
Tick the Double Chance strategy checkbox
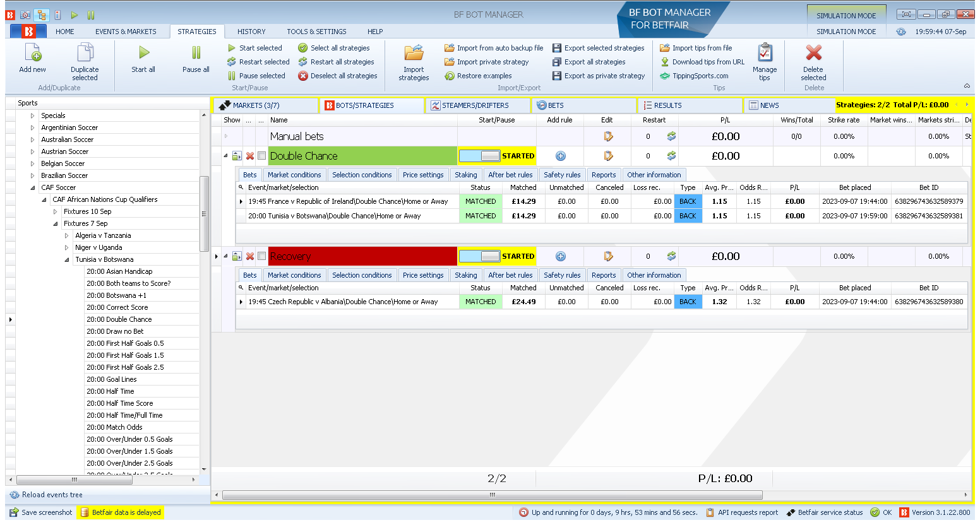tap(261, 156)
